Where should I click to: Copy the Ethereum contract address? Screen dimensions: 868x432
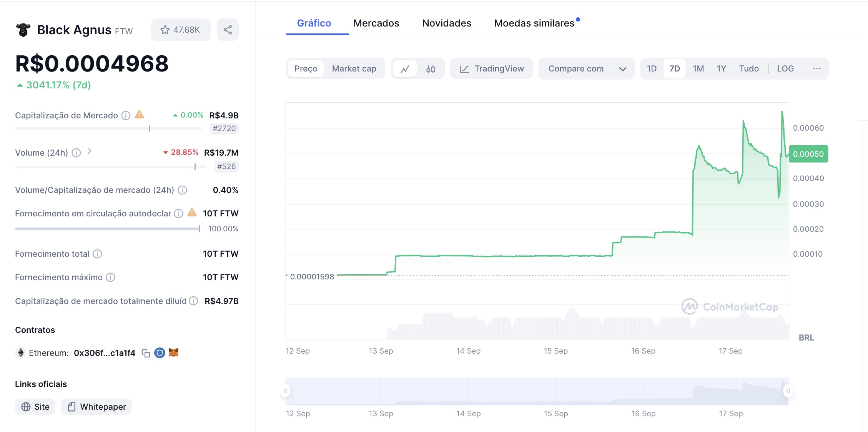point(146,353)
